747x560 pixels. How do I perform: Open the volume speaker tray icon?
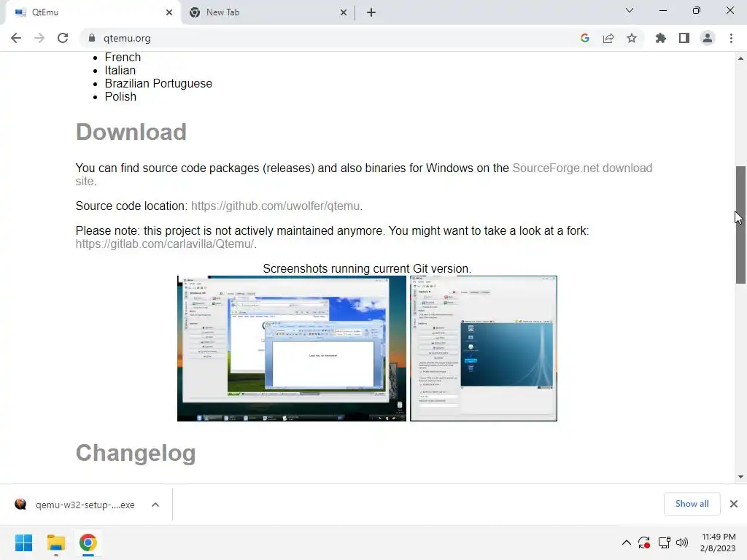point(682,542)
